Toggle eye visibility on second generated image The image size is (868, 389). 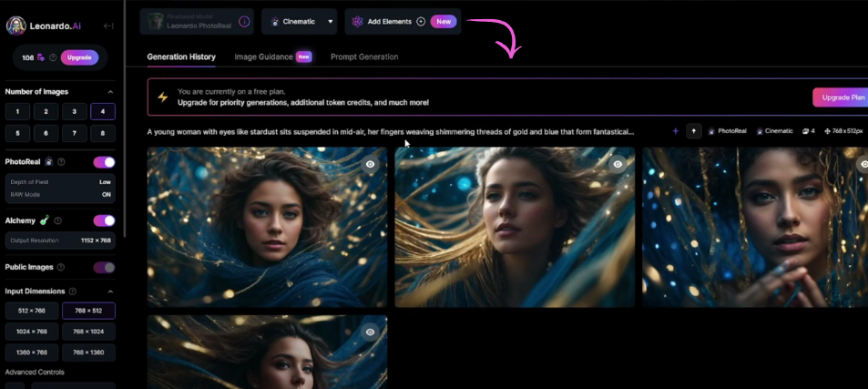point(618,164)
